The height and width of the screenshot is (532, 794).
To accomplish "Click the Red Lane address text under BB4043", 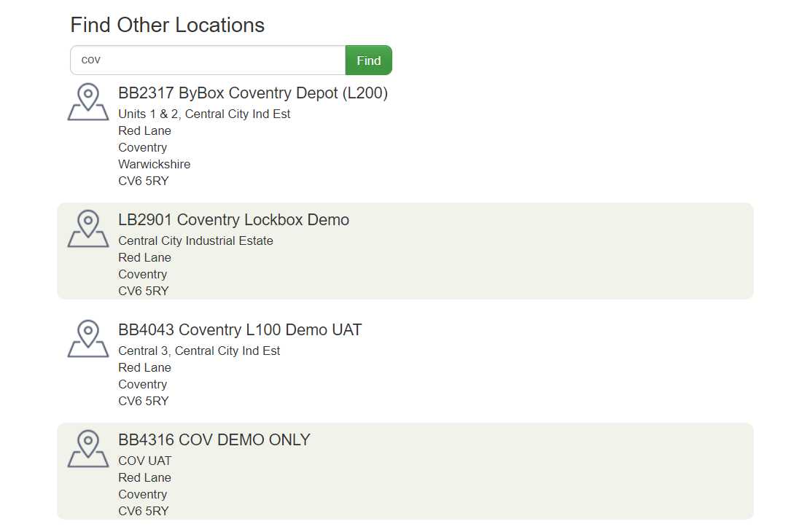I will click(x=144, y=367).
